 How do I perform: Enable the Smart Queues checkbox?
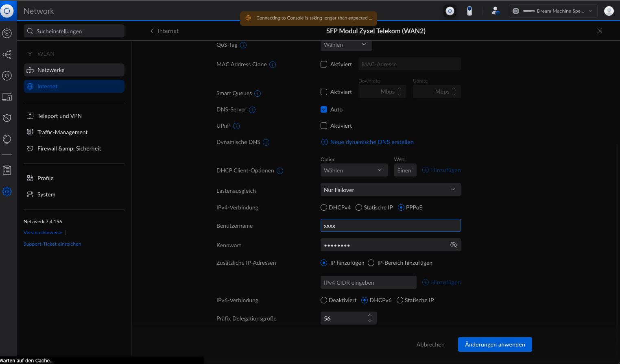pyautogui.click(x=324, y=92)
